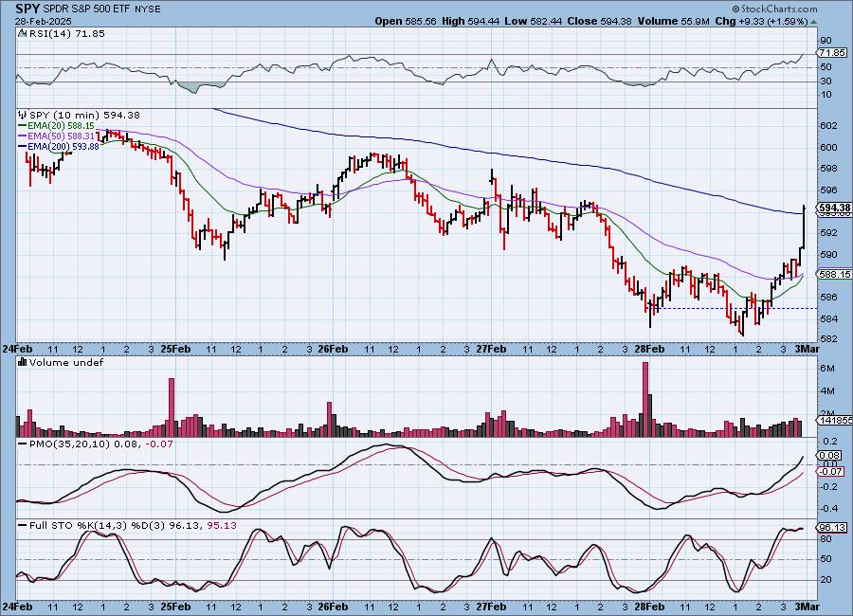This screenshot has height=616, width=853.
Task: Click the green EMA(20) legend line swatch
Action: pos(23,126)
